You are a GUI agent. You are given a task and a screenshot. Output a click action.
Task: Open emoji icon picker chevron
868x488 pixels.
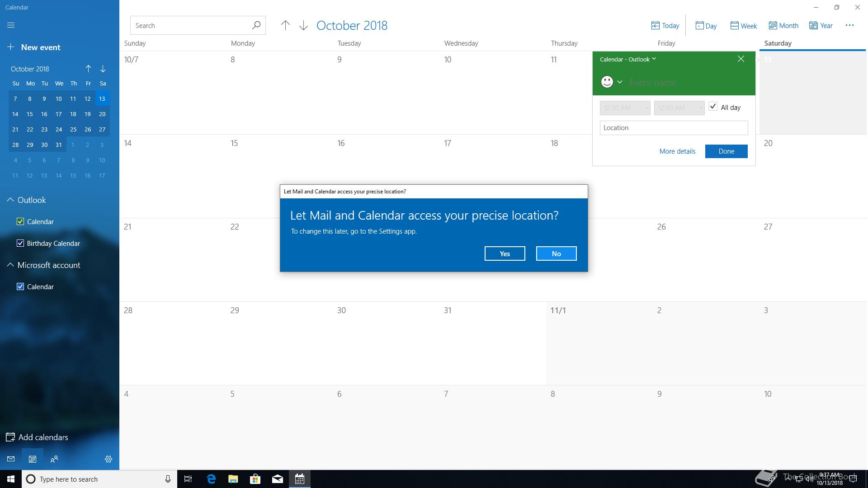[x=620, y=82]
